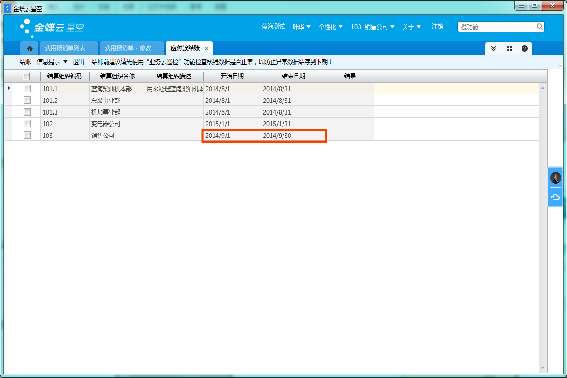The image size is (567, 378).
Task: Click the third column header
Action: tap(174, 76)
